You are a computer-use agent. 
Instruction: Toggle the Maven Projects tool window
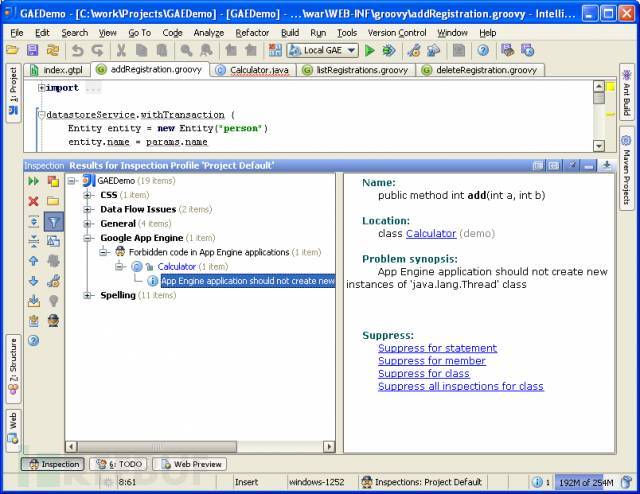pyautogui.click(x=627, y=169)
